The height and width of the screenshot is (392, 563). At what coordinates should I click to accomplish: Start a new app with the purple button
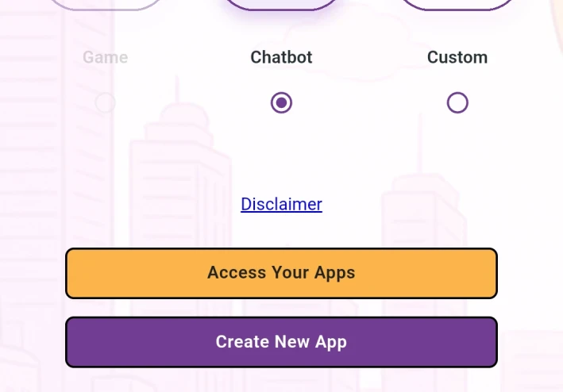(x=281, y=342)
